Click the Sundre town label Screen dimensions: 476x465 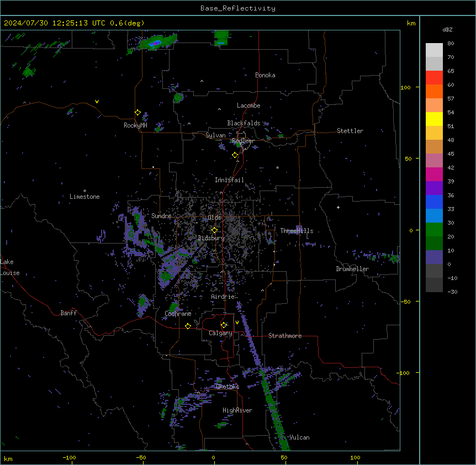[x=161, y=216]
